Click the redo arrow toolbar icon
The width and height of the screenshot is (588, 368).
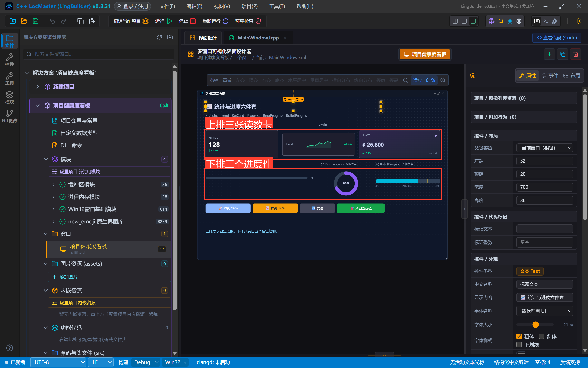click(64, 21)
